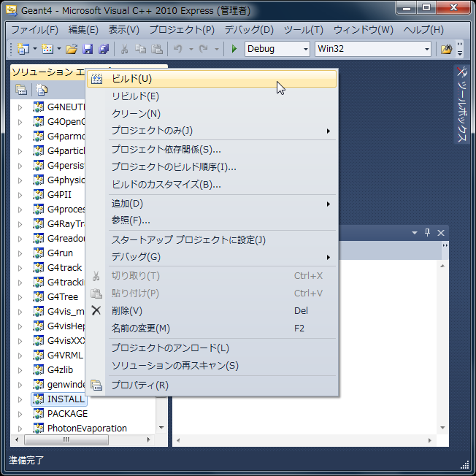Screen dimensions: 476x476
Task: Select the INSTALL project in tree
Action: [59, 399]
